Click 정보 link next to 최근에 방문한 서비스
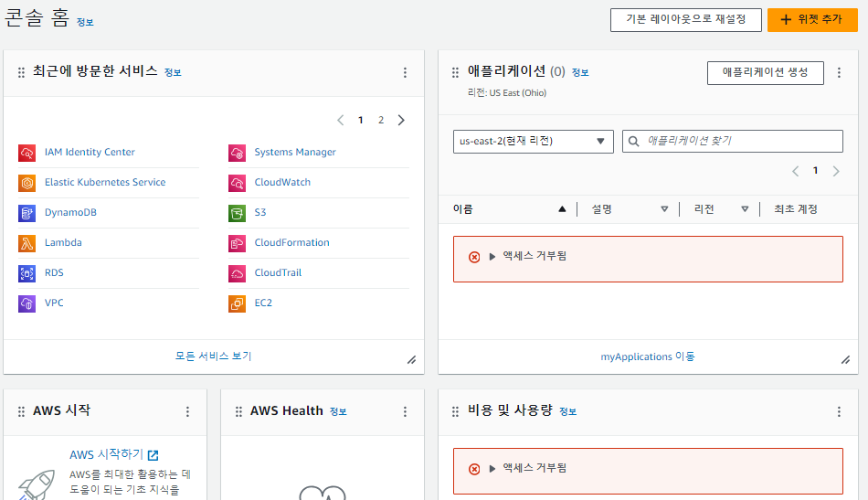 pos(173,72)
